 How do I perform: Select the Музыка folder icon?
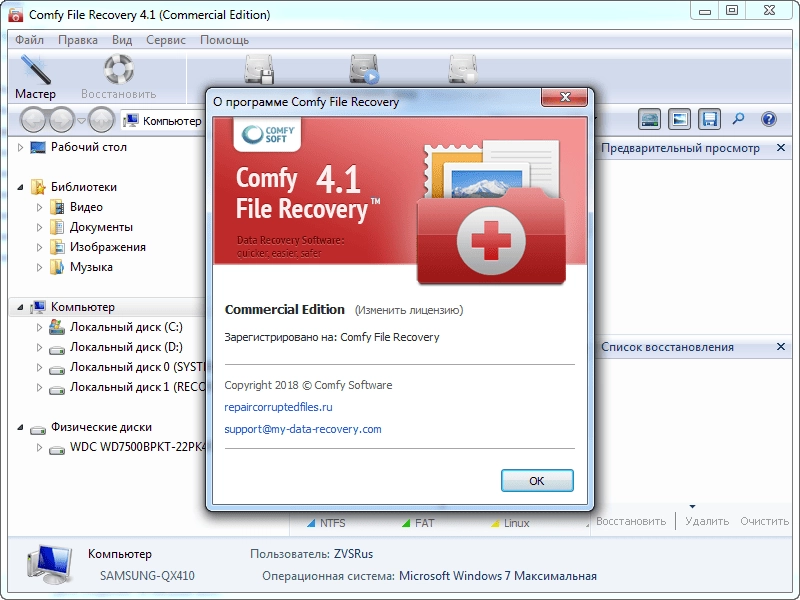point(57,267)
